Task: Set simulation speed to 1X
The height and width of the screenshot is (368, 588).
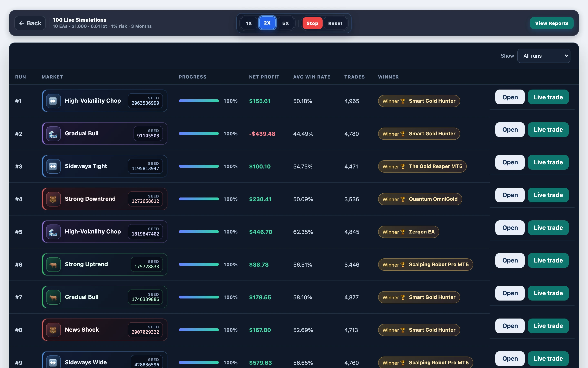Action: pyautogui.click(x=249, y=23)
